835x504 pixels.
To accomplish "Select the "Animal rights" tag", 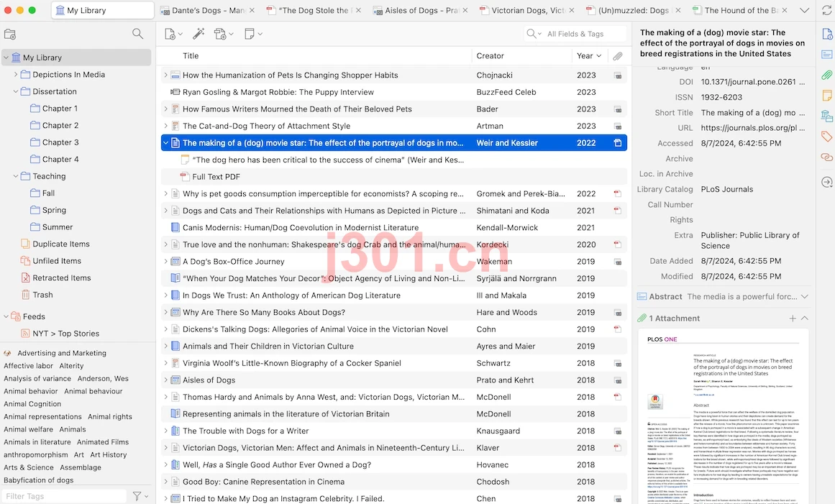I will tap(110, 417).
